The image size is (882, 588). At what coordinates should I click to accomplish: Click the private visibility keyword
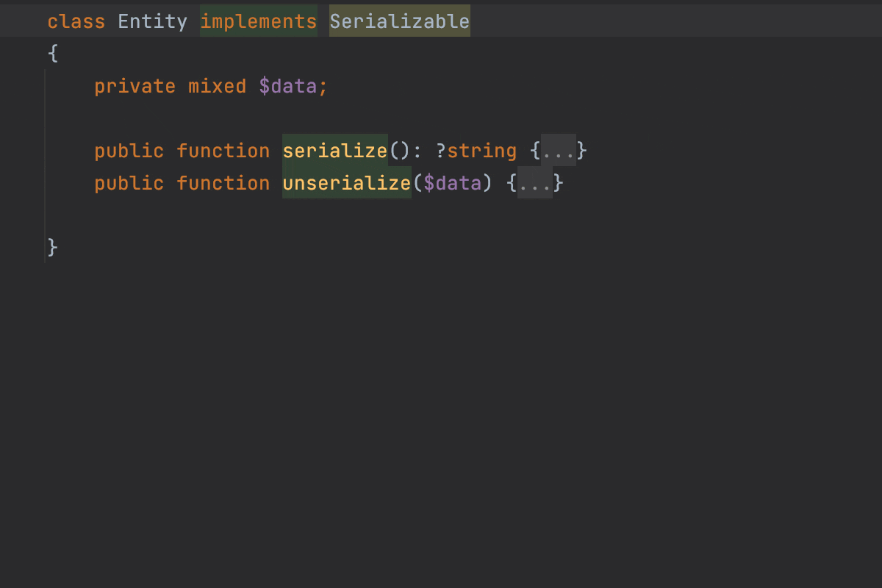pos(135,86)
